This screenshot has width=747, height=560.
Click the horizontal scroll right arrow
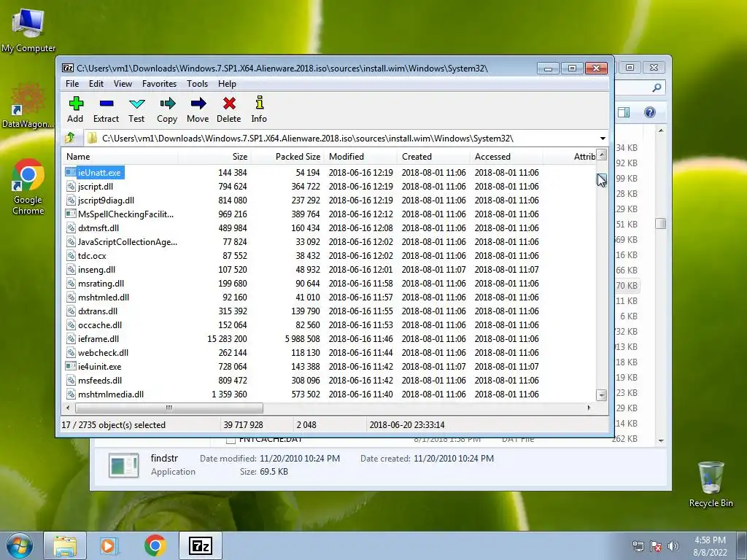pyautogui.click(x=589, y=408)
